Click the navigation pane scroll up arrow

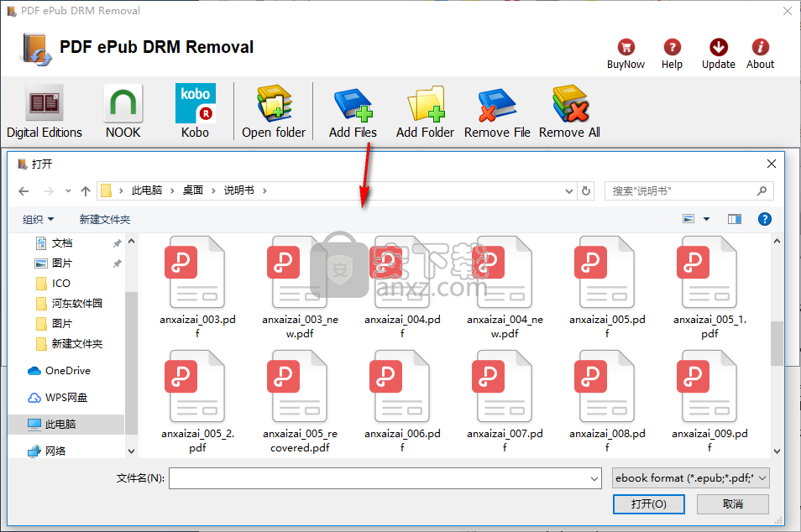131,241
